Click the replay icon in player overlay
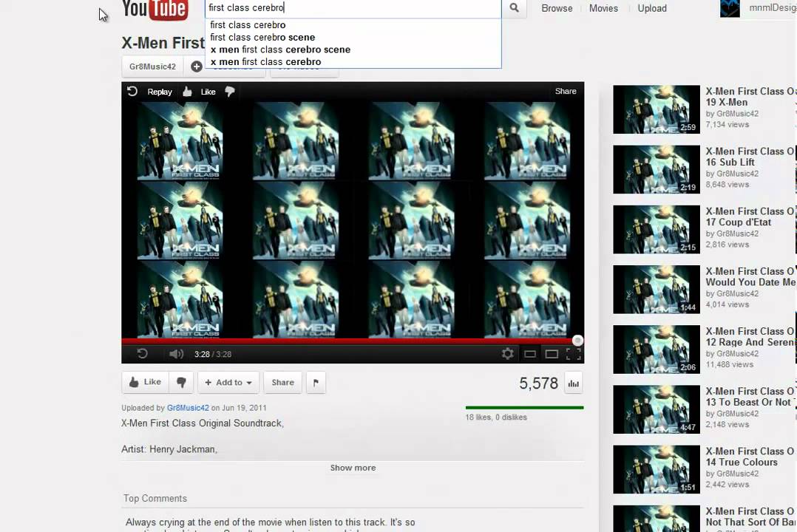 [132, 92]
